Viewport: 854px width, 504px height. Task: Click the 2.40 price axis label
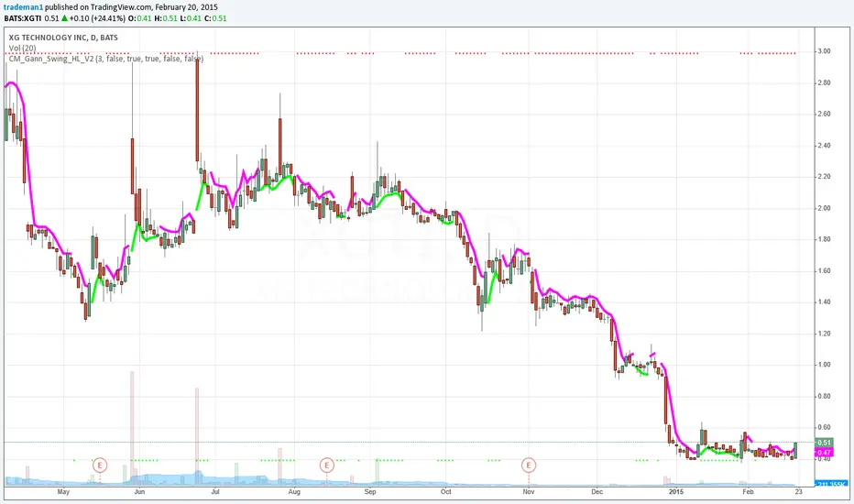pyautogui.click(x=824, y=146)
